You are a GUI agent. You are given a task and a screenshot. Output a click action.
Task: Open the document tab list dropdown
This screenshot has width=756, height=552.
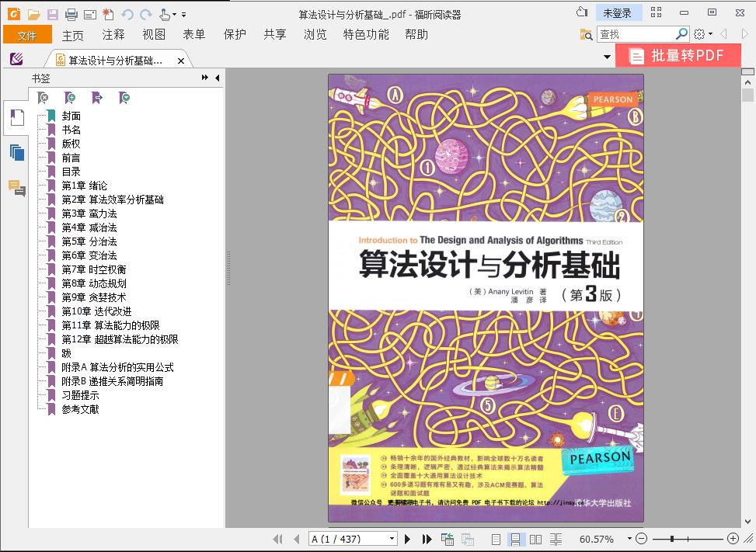607,57
